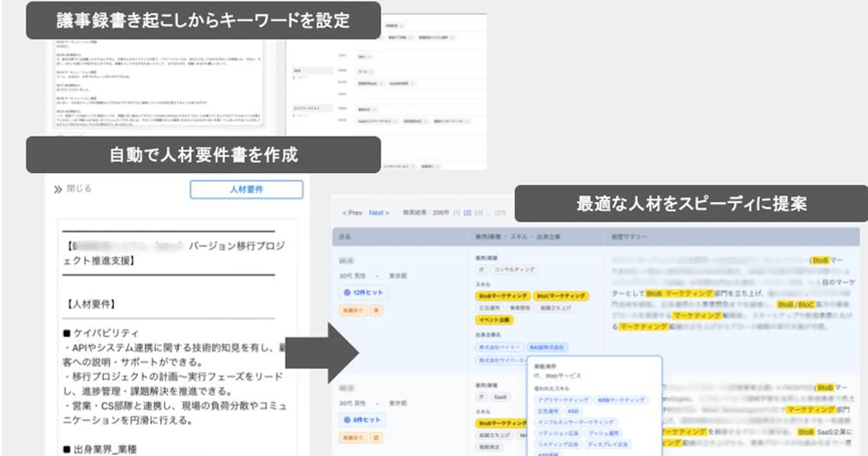Select インフルエンサーマーケティング tag in popup

coord(575,421)
